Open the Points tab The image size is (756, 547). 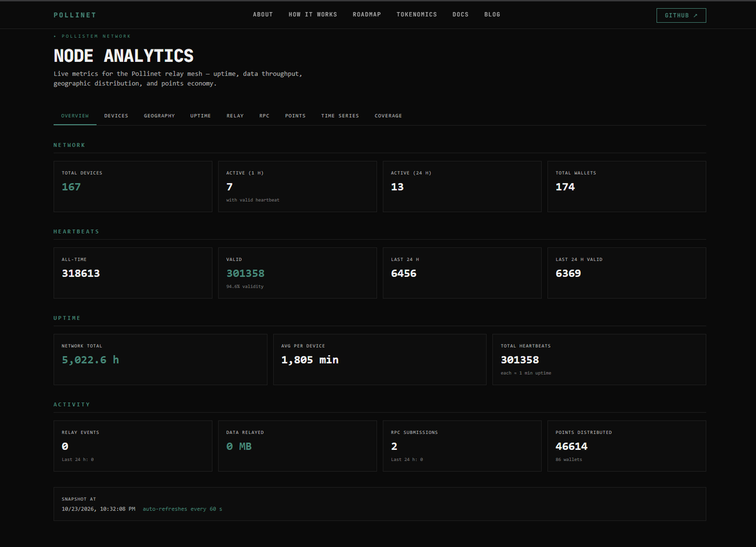tap(295, 115)
